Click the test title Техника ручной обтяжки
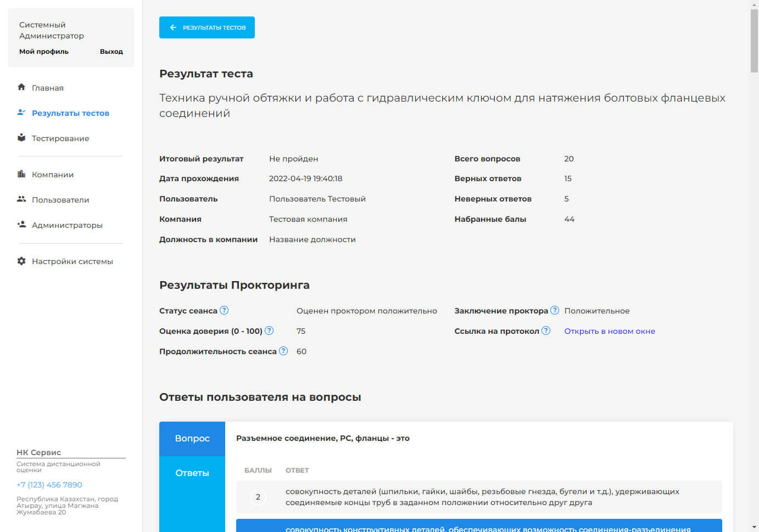Image resolution: width=759 pixels, height=532 pixels. tap(442, 105)
